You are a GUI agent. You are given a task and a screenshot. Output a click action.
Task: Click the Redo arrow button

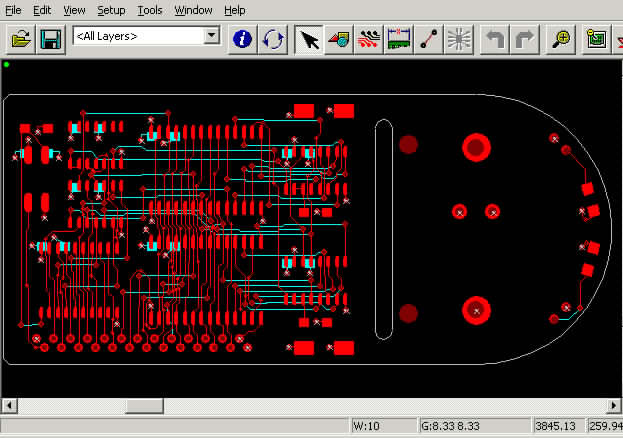click(523, 39)
